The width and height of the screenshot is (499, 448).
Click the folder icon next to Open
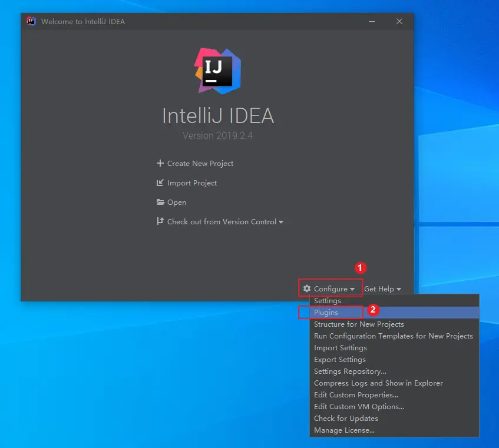pos(160,202)
